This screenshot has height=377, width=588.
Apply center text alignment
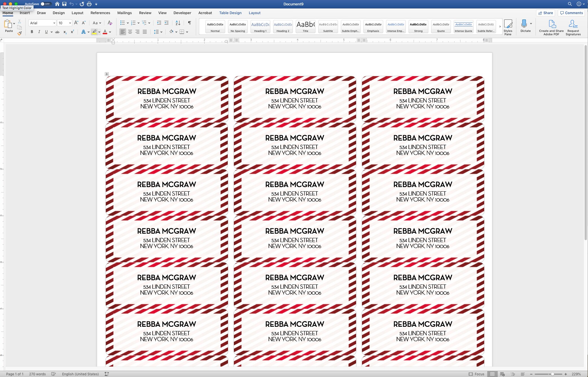(x=130, y=32)
